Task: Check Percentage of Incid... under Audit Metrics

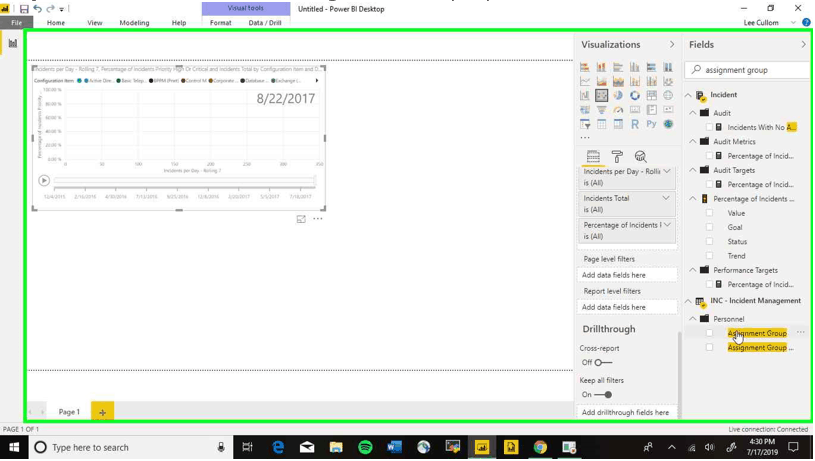Action: click(x=709, y=156)
